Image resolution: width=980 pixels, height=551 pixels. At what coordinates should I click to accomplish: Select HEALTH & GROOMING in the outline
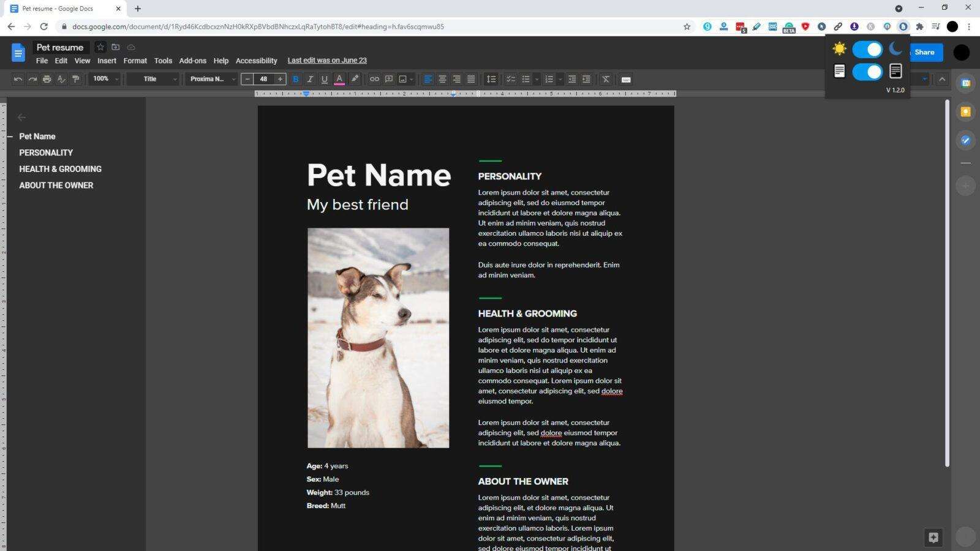click(x=60, y=169)
